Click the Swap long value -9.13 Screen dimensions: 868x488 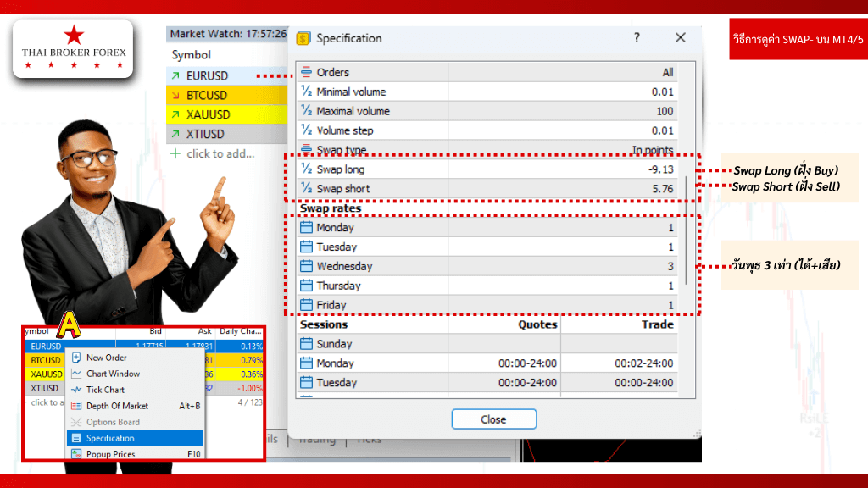(661, 169)
